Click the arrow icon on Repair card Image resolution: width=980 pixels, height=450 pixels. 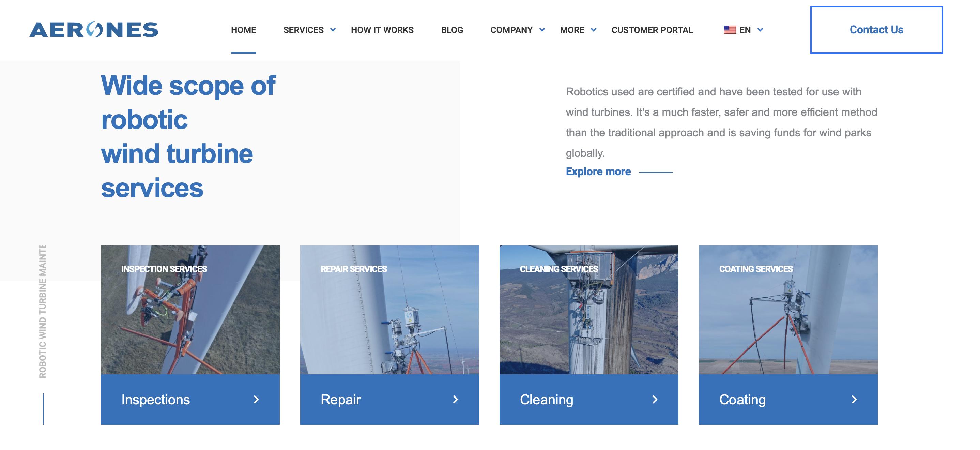click(x=455, y=399)
